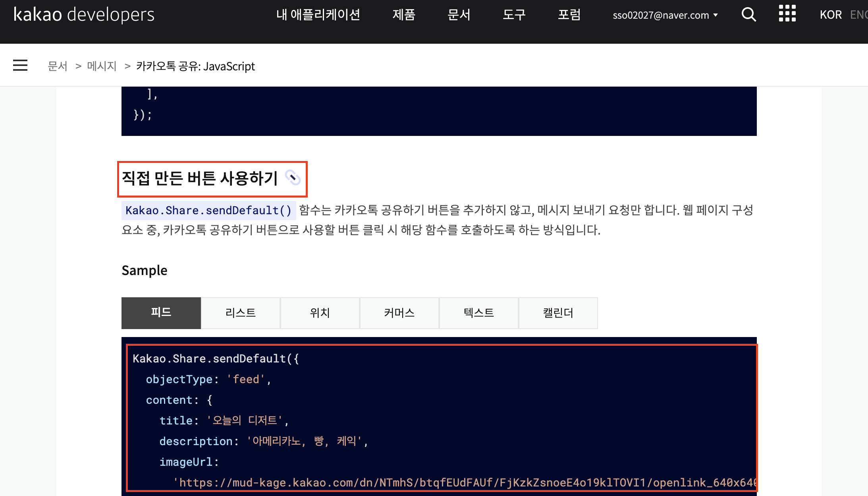Open 제품 menu in header
Image resolution: width=868 pixels, height=496 pixels.
[404, 15]
